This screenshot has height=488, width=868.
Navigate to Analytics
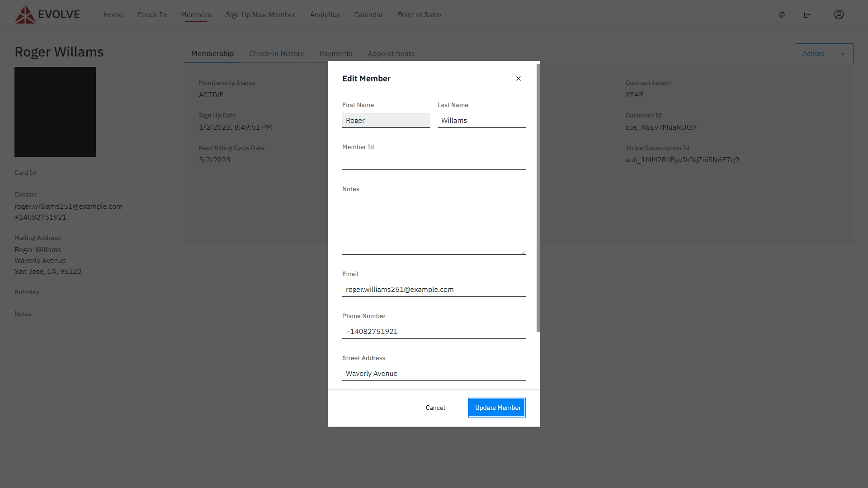pos(325,14)
